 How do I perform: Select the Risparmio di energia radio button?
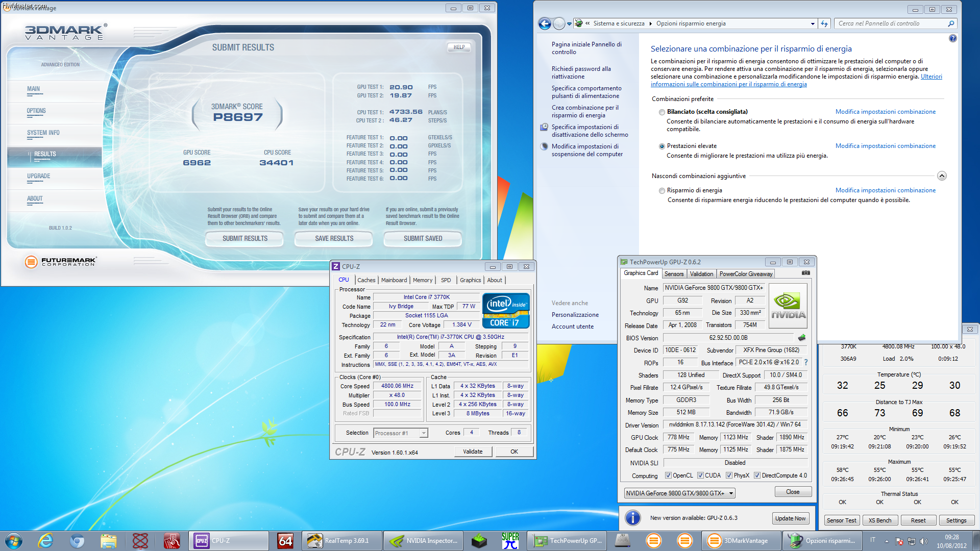[x=661, y=191]
